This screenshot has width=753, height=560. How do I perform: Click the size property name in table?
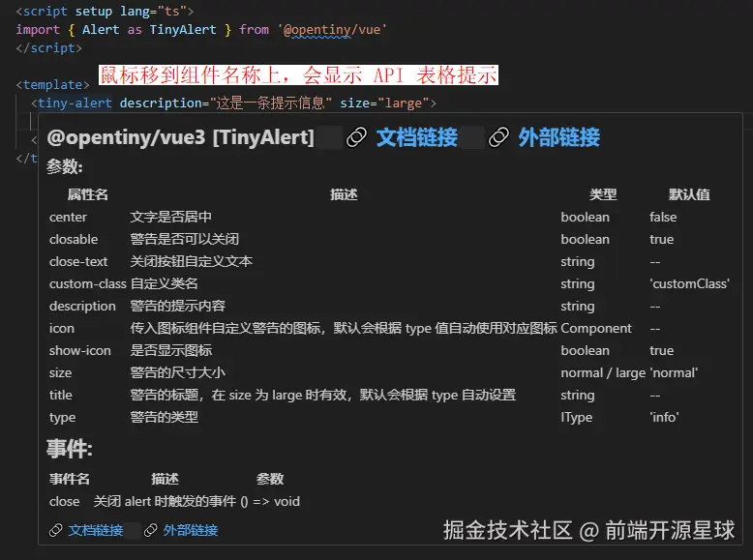60,373
